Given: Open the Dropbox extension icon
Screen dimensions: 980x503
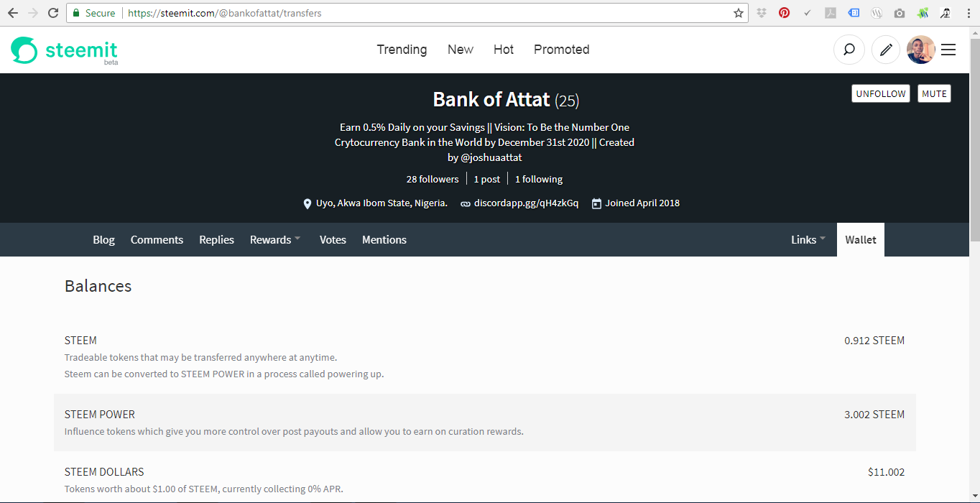Looking at the screenshot, I should (x=762, y=13).
